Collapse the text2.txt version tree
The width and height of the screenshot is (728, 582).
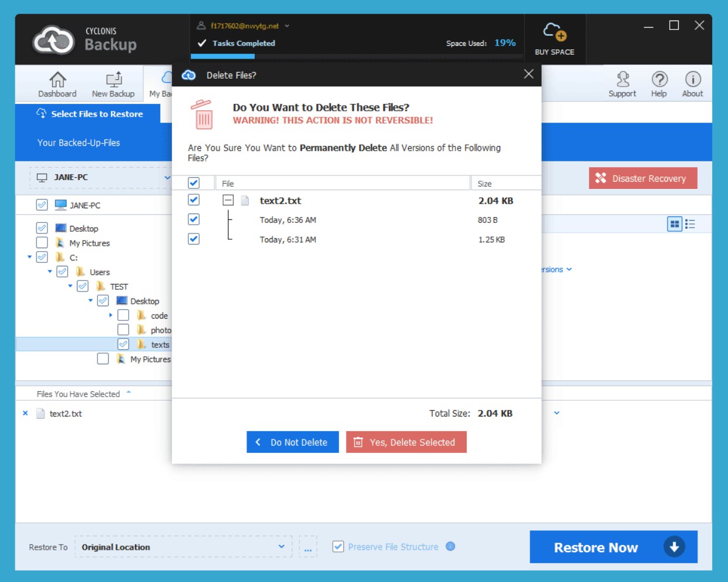[228, 201]
